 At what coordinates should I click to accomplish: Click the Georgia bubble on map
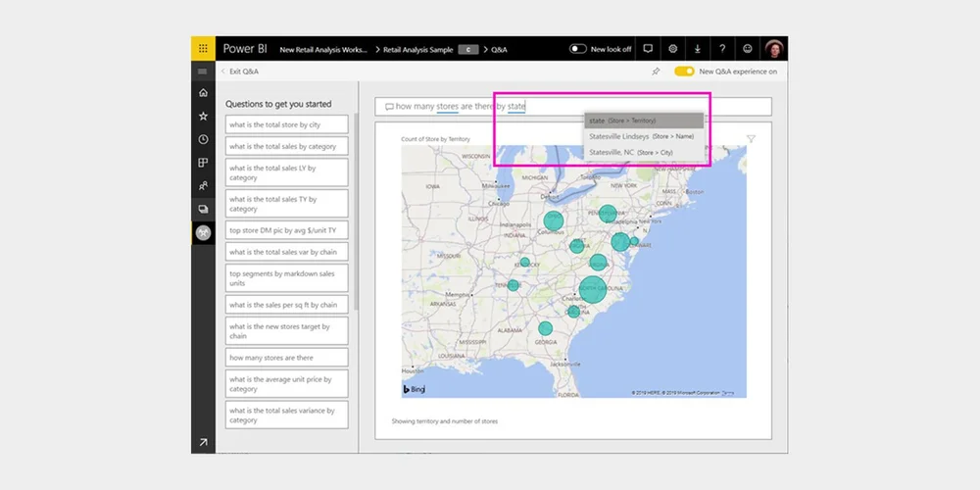point(546,328)
